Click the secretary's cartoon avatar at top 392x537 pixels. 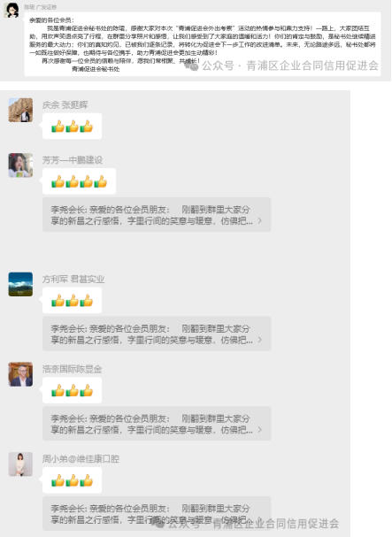[x=12, y=10]
